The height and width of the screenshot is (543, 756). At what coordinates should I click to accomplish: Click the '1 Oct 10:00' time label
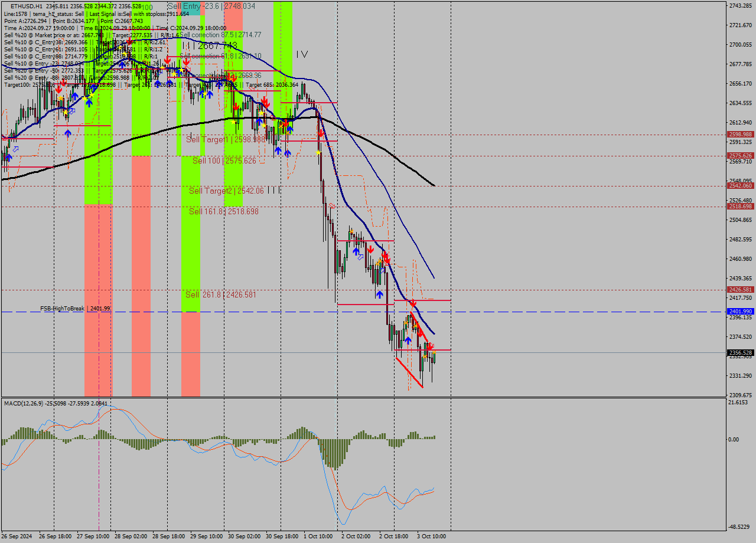pos(318,537)
